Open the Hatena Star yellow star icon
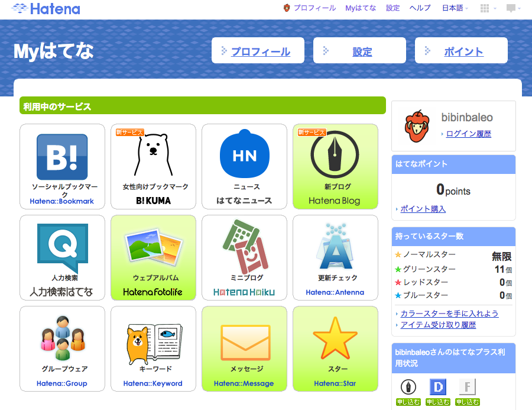Viewport: 532px width, 410px height. 335,338
